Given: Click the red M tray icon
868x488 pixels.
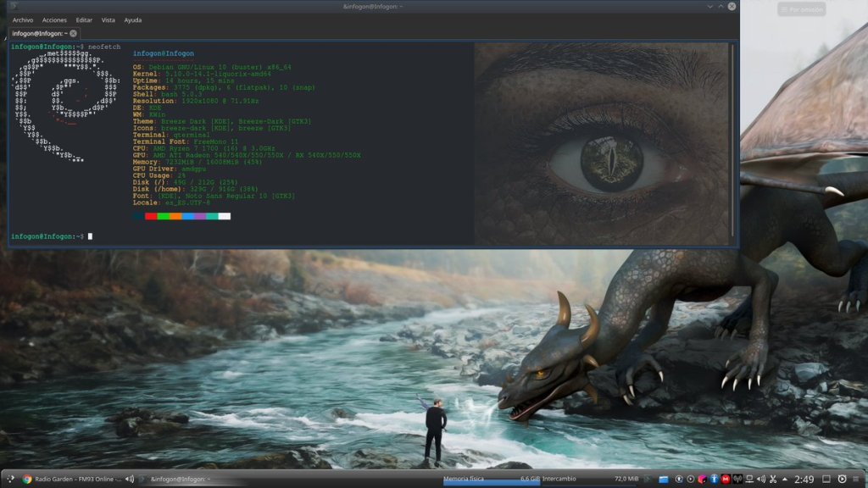Looking at the screenshot, I should [x=726, y=480].
